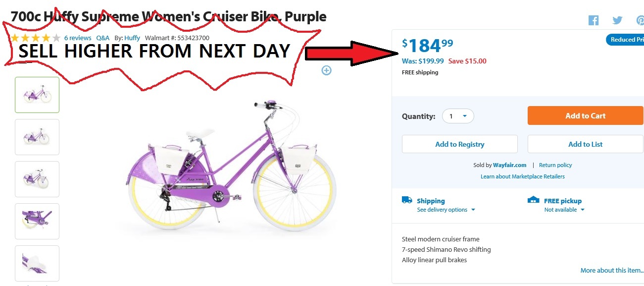Image resolution: width=644 pixels, height=286 pixels.
Task: Select the fourth thumbnail showing rear wheel
Action: coord(37,221)
